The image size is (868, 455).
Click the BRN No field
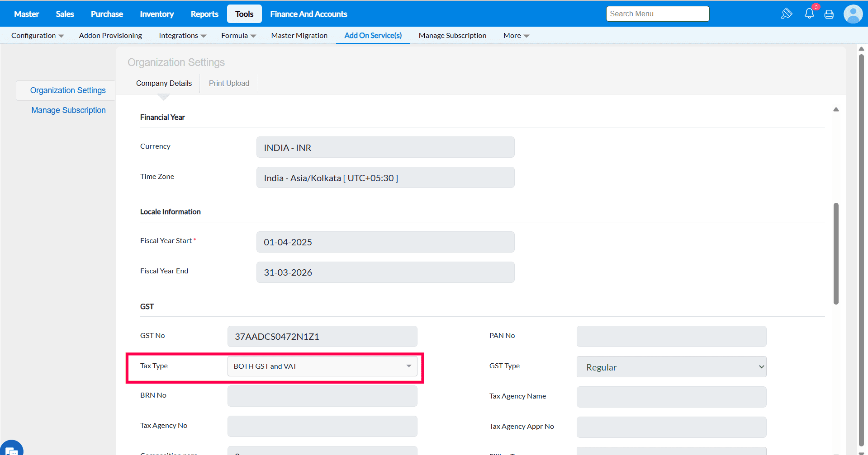(x=322, y=396)
